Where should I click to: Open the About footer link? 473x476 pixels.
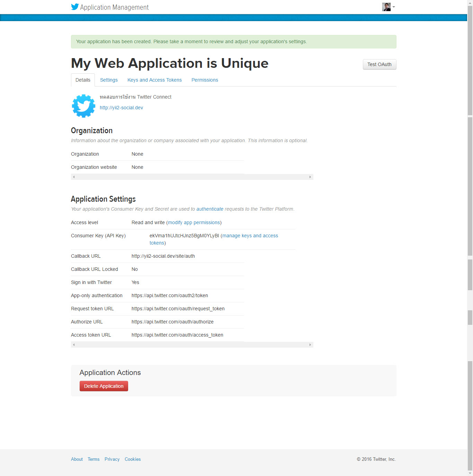77,459
